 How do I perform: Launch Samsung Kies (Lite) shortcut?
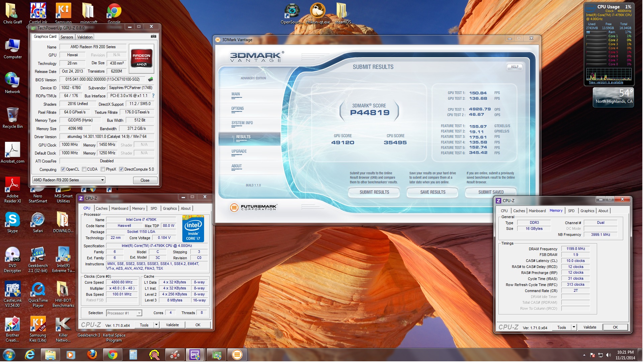coord(38,330)
